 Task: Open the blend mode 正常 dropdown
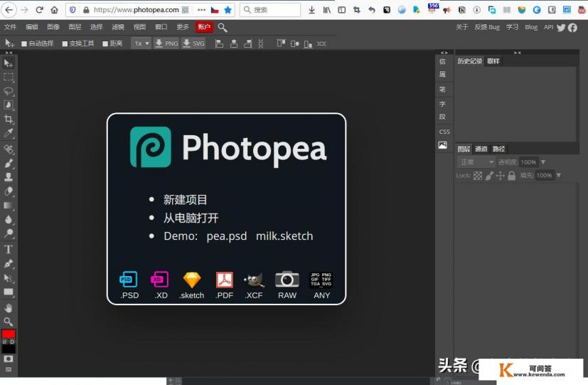(x=476, y=162)
